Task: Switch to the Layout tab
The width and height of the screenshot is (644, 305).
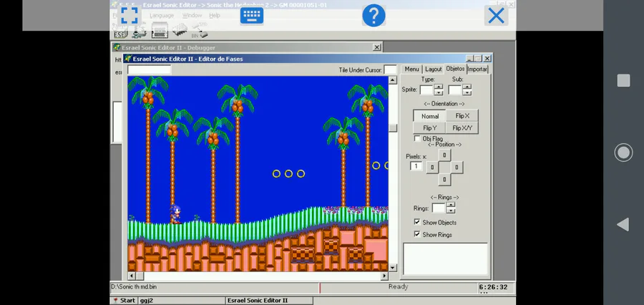Action: [433, 69]
